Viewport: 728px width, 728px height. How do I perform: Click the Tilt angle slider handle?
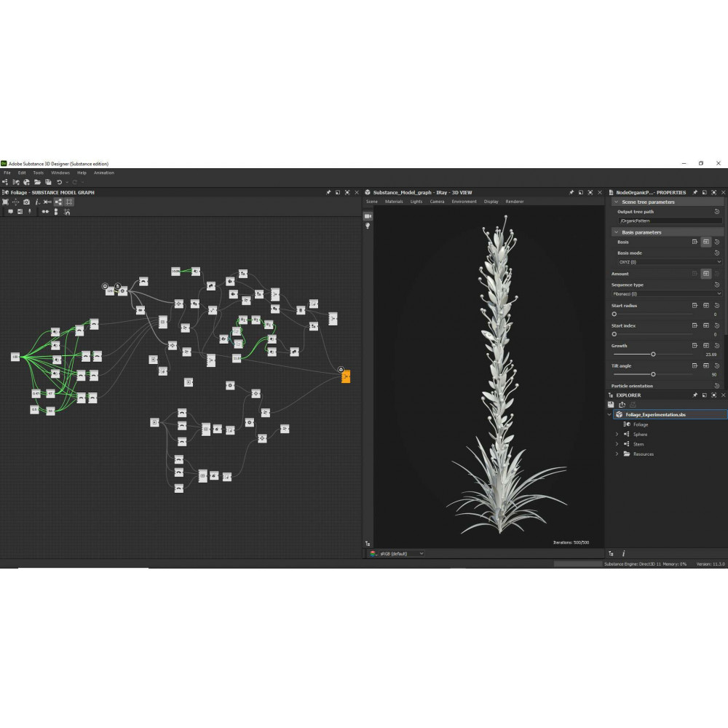coord(653,374)
